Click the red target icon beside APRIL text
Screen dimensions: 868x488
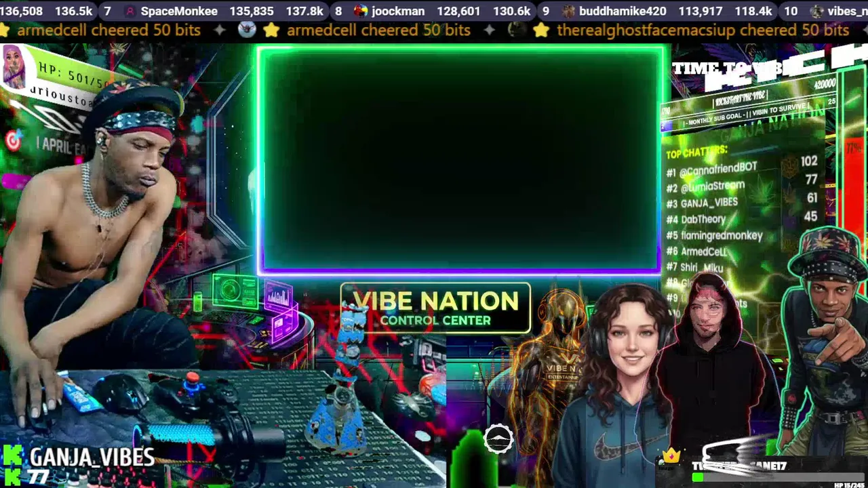click(13, 140)
